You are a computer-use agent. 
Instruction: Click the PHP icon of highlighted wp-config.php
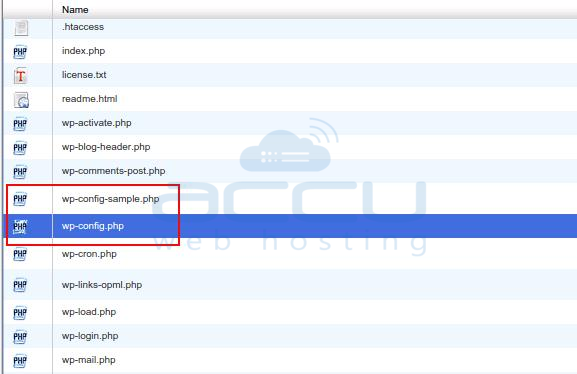pyautogui.click(x=20, y=226)
